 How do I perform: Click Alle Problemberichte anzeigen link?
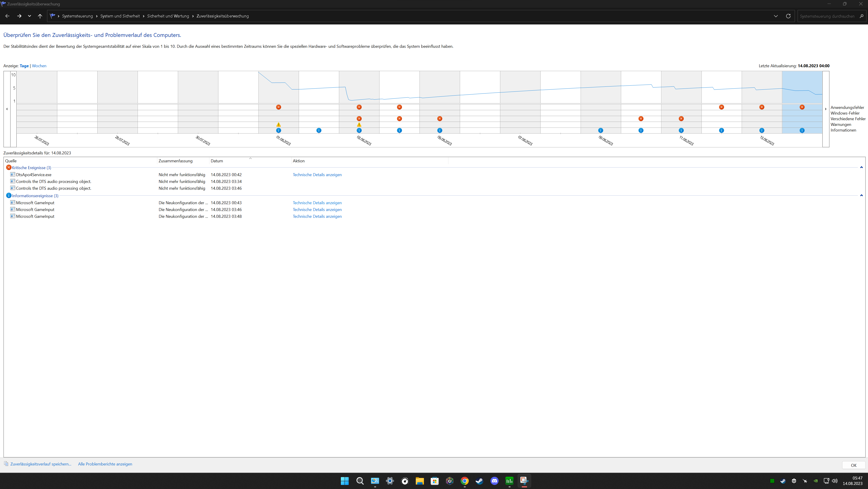click(x=105, y=464)
